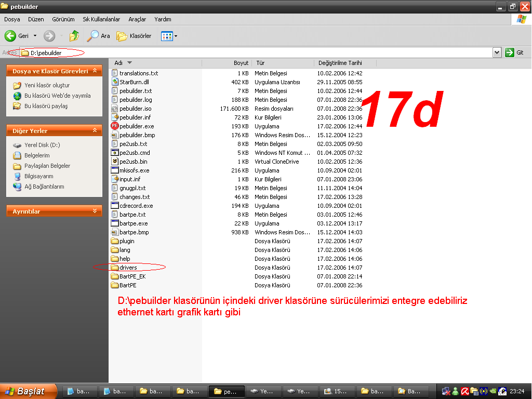Viewport: 532px width, 399px height.
Task: Open the Başlat start menu
Action: [x=28, y=391]
